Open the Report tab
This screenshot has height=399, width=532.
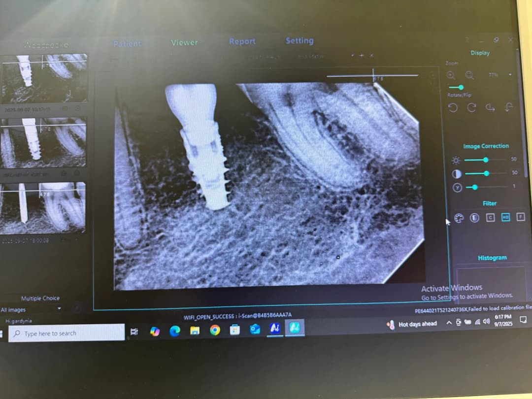point(242,41)
